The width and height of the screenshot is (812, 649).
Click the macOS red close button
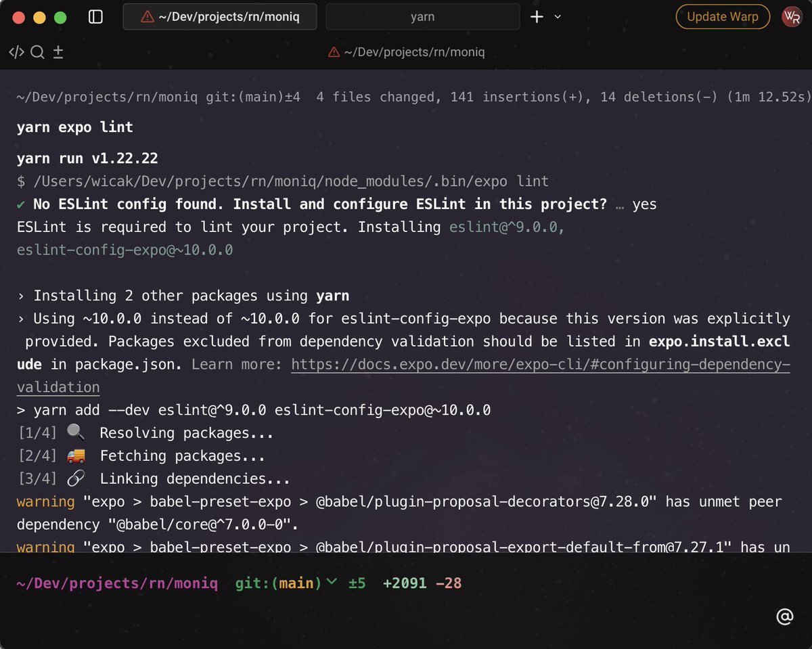[x=18, y=18]
